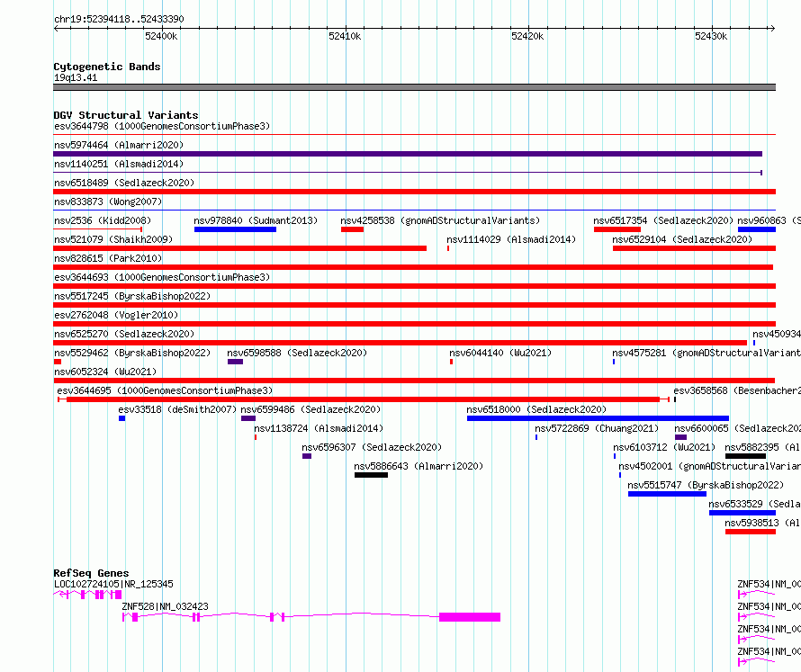Image resolution: width=801 pixels, height=672 pixels.
Task: Click the blue nsv960863 variant bar
Action: click(757, 229)
